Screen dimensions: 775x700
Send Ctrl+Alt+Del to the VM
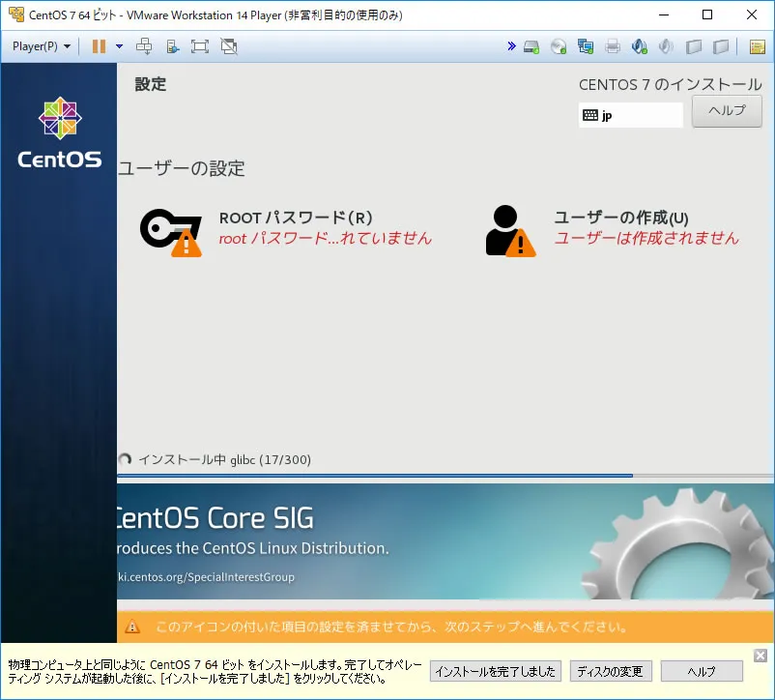[144, 46]
